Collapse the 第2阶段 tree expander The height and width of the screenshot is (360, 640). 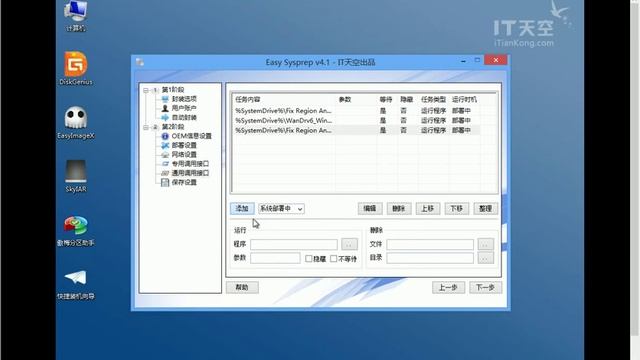pyautogui.click(x=146, y=127)
